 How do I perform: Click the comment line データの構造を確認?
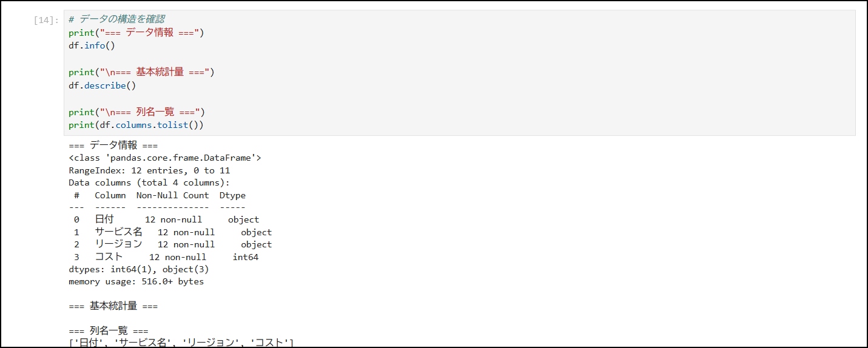(116, 19)
